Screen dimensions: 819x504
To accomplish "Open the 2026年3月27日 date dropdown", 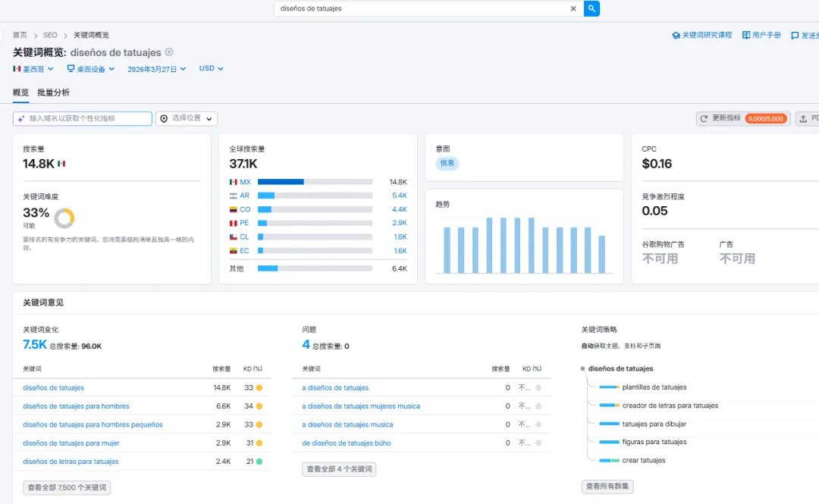I will tap(157, 69).
